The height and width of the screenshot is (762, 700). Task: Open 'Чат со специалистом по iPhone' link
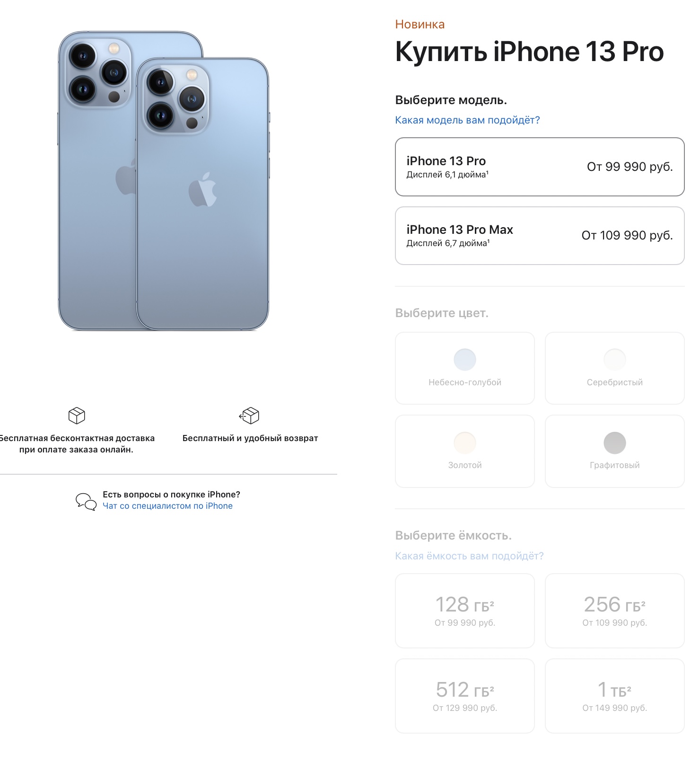pos(167,506)
